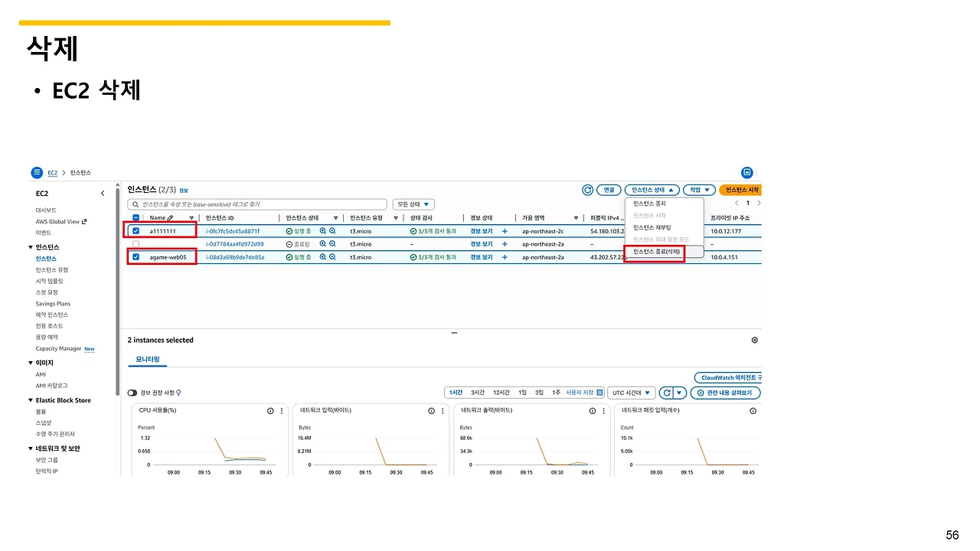The image size is (980, 551).
Task: Click the CloudWatch 에이전트 button
Action: 728,378
